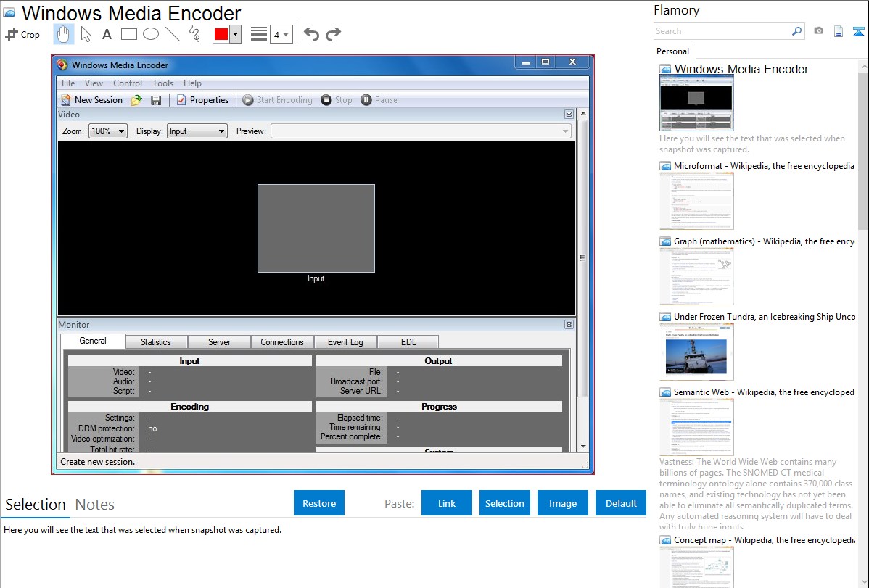Pick the rectangle drawing tool
This screenshot has height=588, width=869.
point(128,34)
